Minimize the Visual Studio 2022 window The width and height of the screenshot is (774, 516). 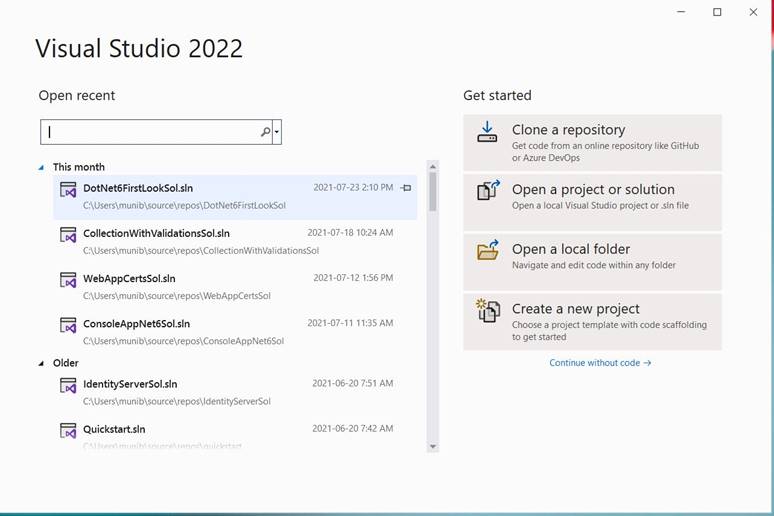pos(681,12)
